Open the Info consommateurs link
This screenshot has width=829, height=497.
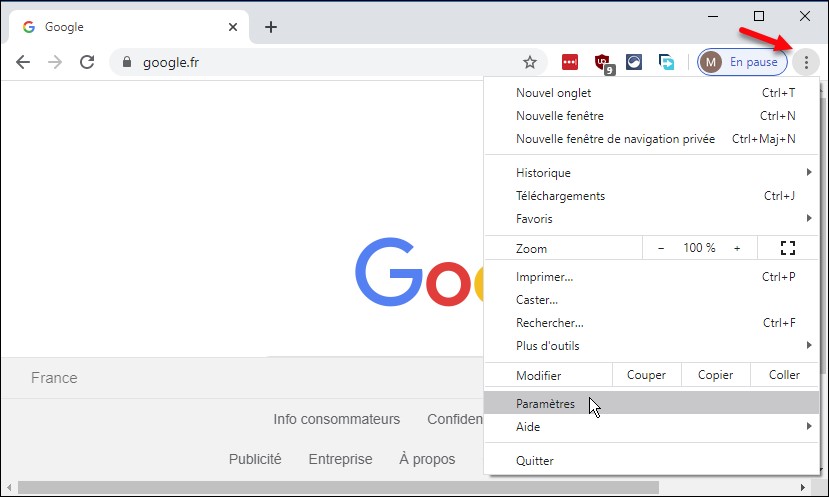click(336, 419)
